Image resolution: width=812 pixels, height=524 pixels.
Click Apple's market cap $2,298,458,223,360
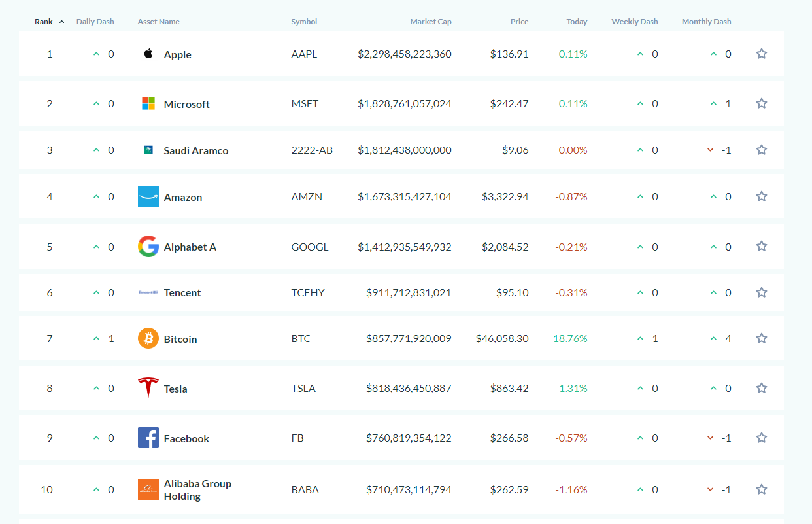(x=405, y=54)
